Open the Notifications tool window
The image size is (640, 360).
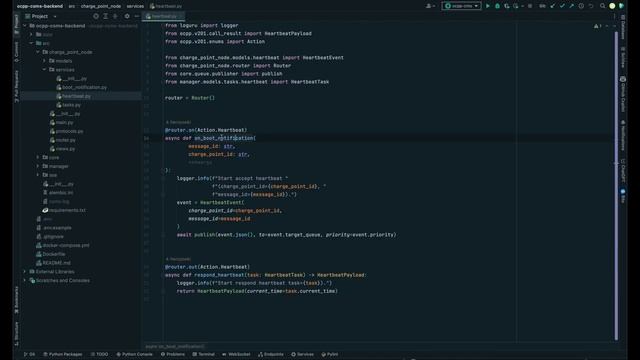tap(623, 135)
